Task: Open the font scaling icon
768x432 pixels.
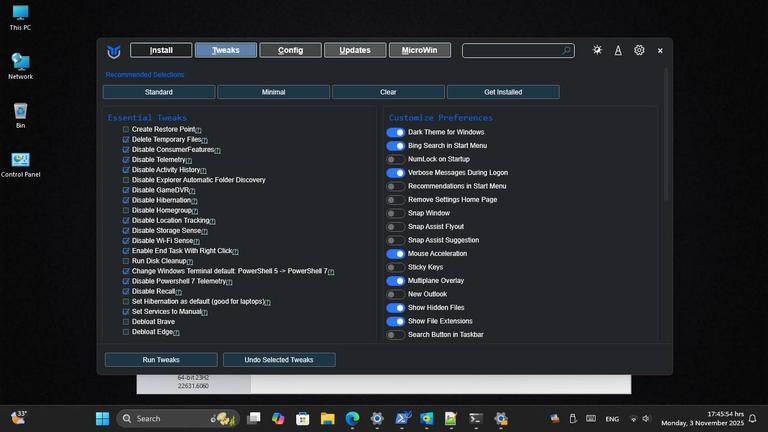Action: [x=618, y=50]
